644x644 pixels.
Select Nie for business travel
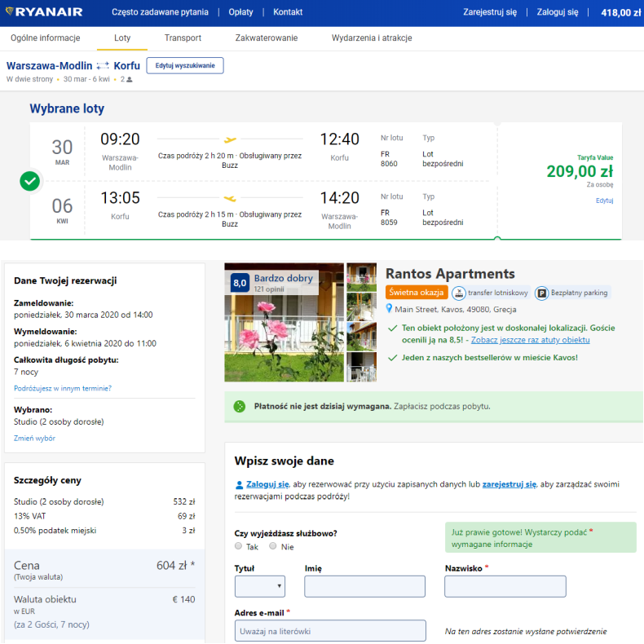click(x=273, y=546)
